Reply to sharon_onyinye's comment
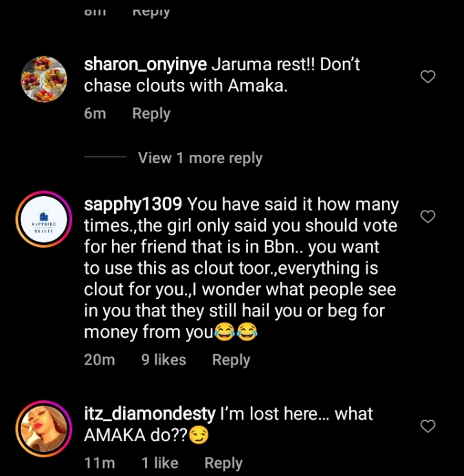Screen dimensions: 464x476 pyautogui.click(x=151, y=113)
